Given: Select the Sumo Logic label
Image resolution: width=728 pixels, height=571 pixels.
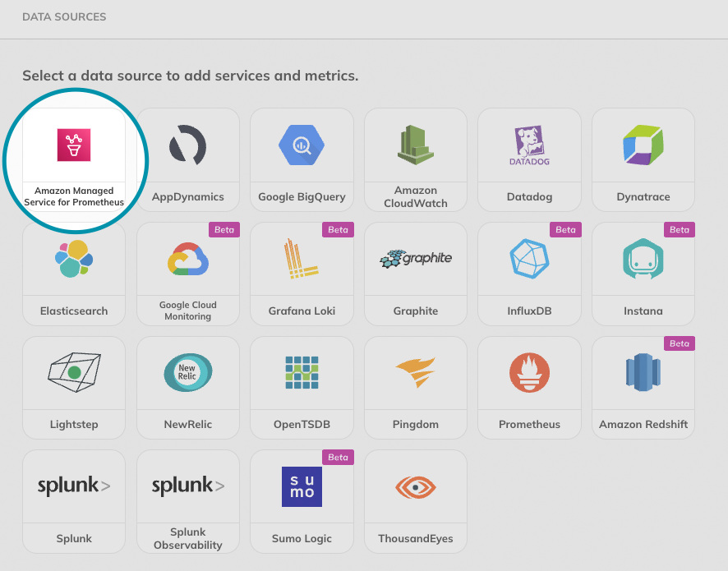Looking at the screenshot, I should (x=302, y=538).
